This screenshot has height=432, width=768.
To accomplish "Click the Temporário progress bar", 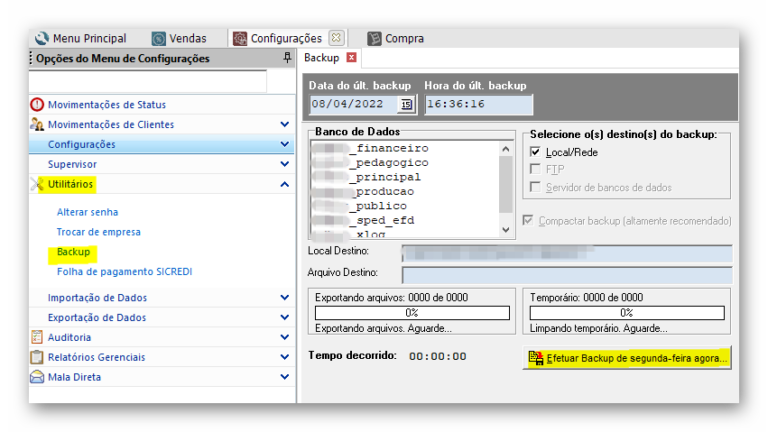I will pos(626,312).
